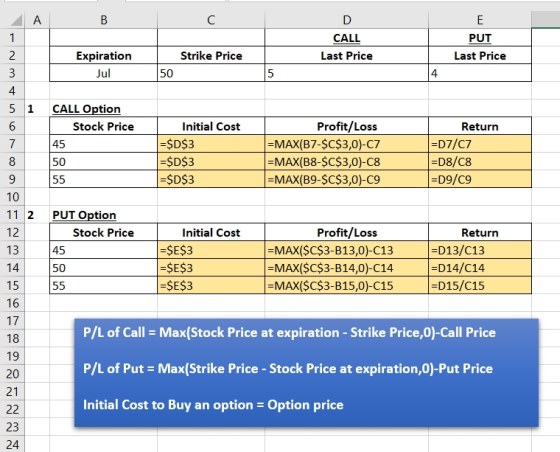Click the PUT Option section title
560x452 pixels.
coord(84,215)
